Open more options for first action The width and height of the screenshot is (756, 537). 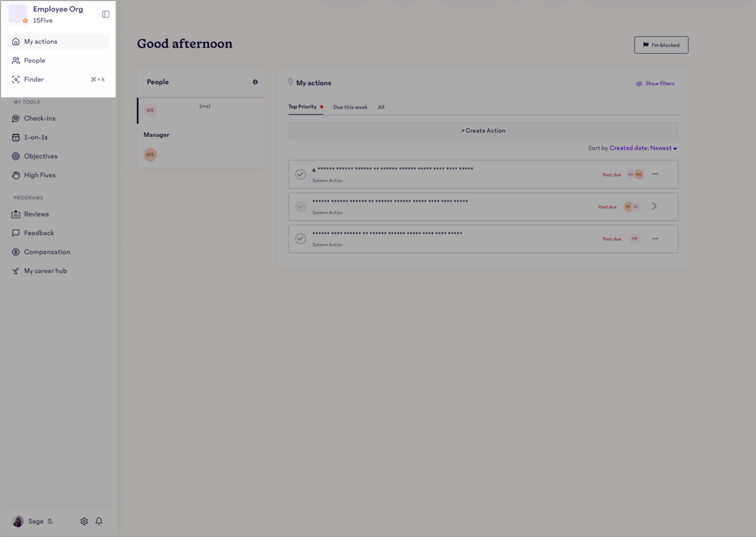(655, 174)
